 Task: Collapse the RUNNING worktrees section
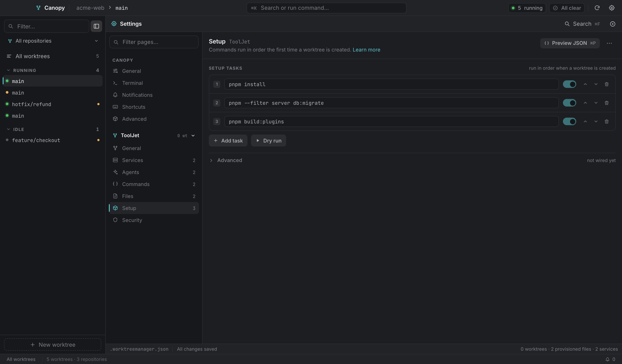(8, 70)
